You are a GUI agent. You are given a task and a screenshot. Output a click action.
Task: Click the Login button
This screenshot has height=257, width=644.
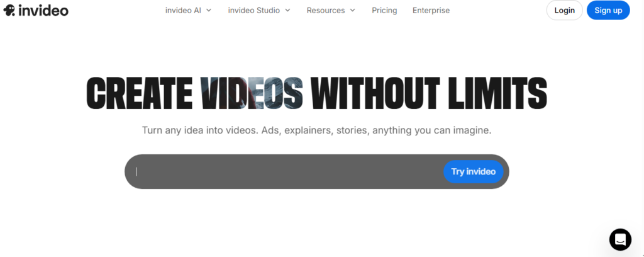coord(564,10)
